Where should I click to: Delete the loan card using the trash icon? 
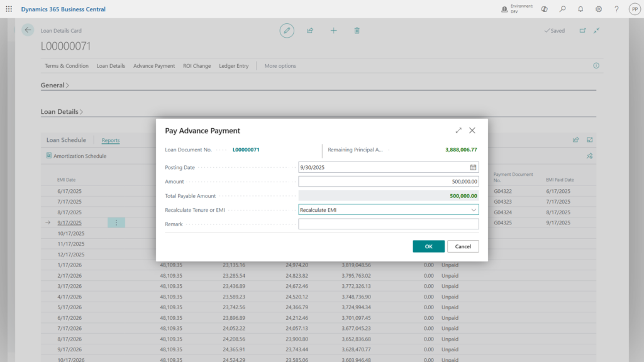coord(357,30)
